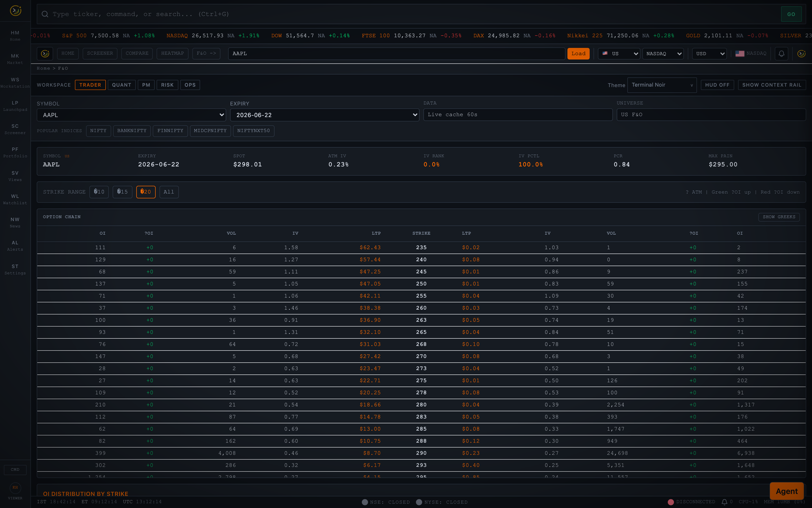
Task: Switch to TRADER workspace tab
Action: click(x=90, y=85)
